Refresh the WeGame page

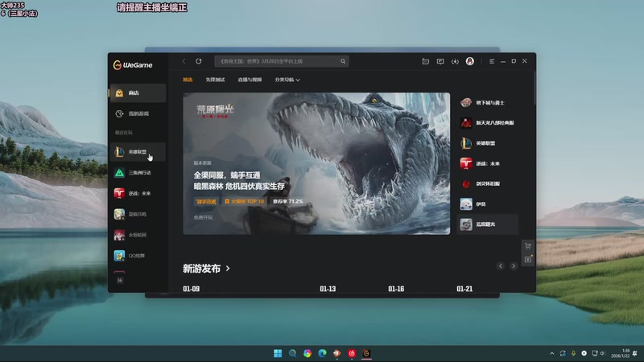pyautogui.click(x=198, y=61)
